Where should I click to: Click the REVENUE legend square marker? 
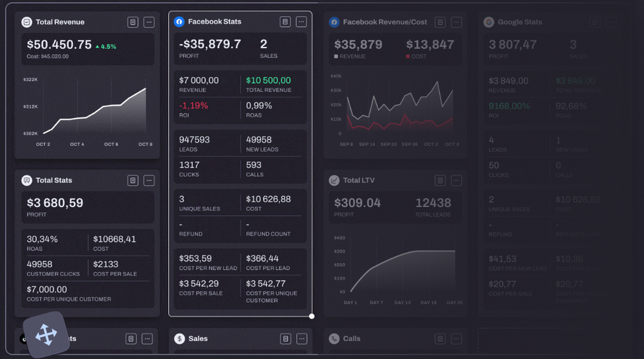336,56
